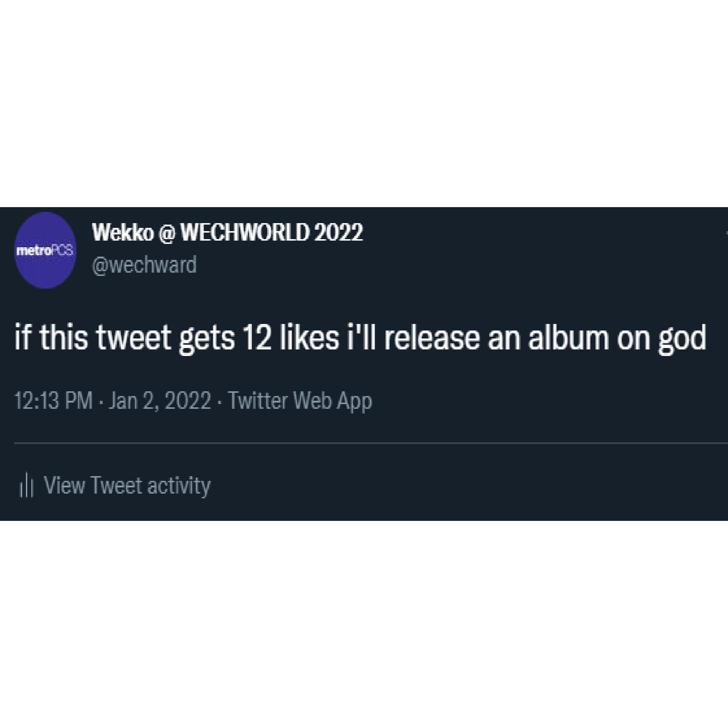Visit the @wechward handle link
The width and height of the screenshot is (728, 728).
tap(144, 265)
